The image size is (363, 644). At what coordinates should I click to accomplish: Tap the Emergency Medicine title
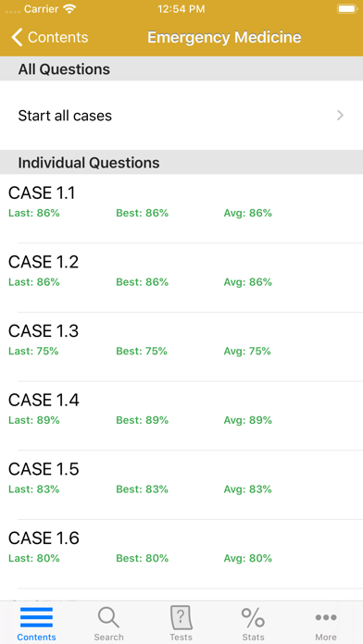224,37
